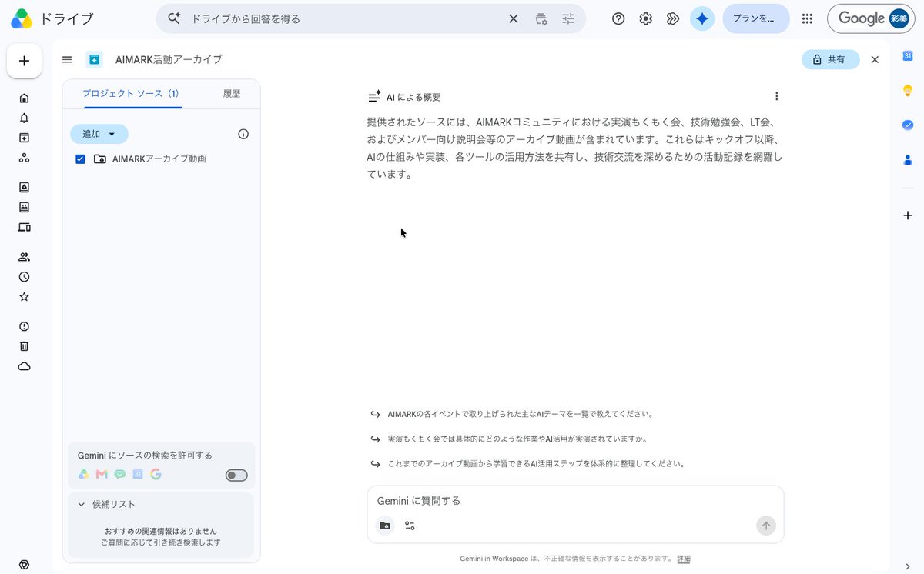
Task: Click the send arrow button
Action: coord(765,526)
